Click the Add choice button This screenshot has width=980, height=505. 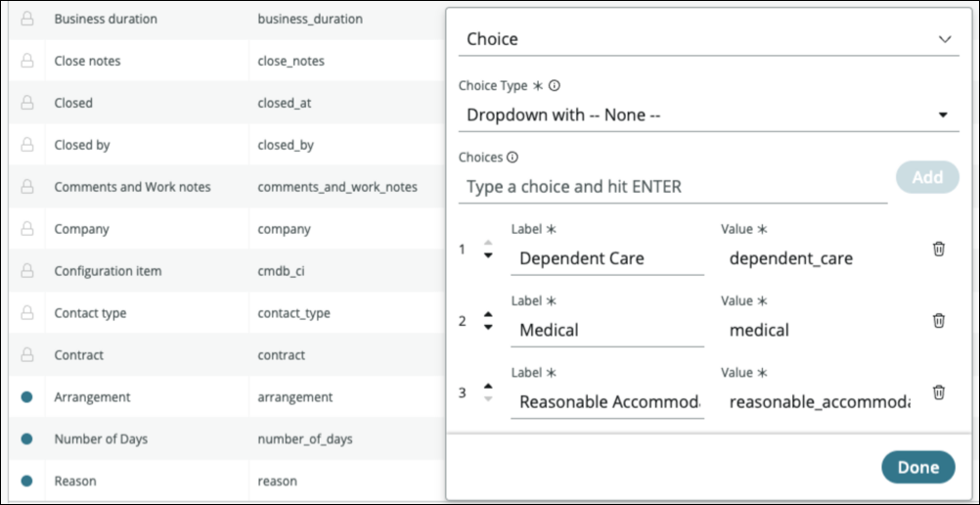[927, 177]
